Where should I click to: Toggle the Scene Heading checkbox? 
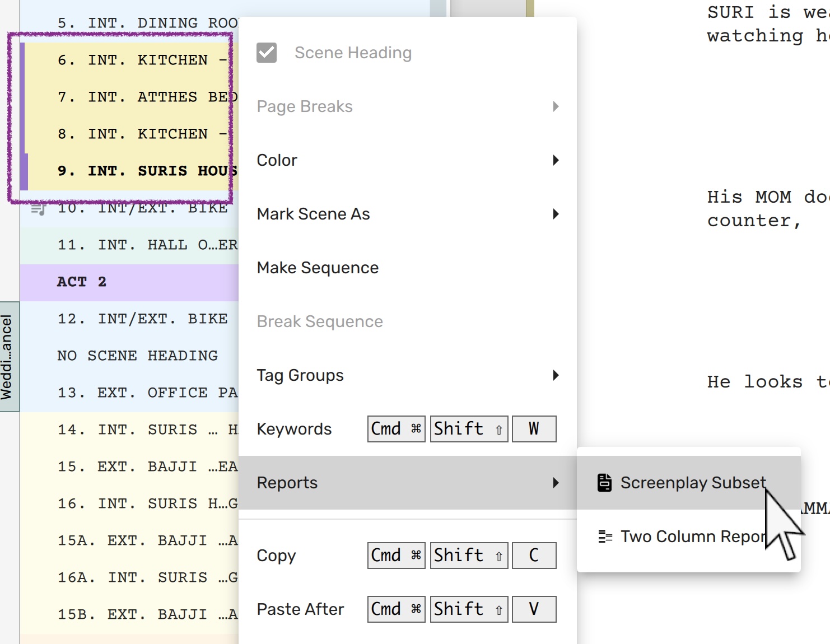[267, 53]
